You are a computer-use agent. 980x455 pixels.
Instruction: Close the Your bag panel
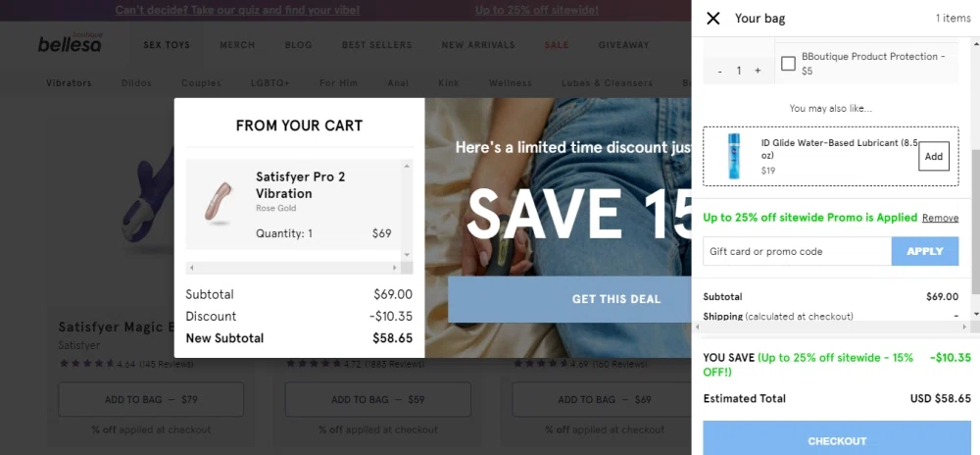point(713,19)
